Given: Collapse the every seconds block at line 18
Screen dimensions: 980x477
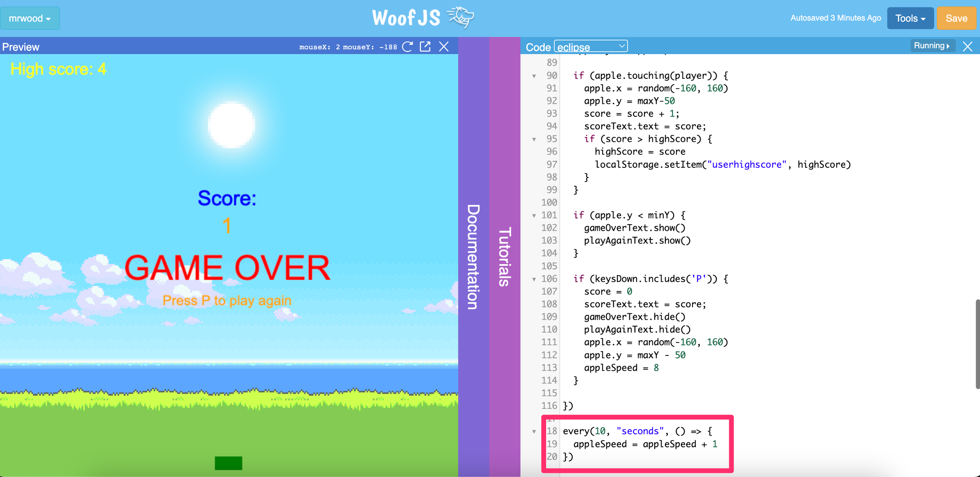Looking at the screenshot, I should pos(535,431).
